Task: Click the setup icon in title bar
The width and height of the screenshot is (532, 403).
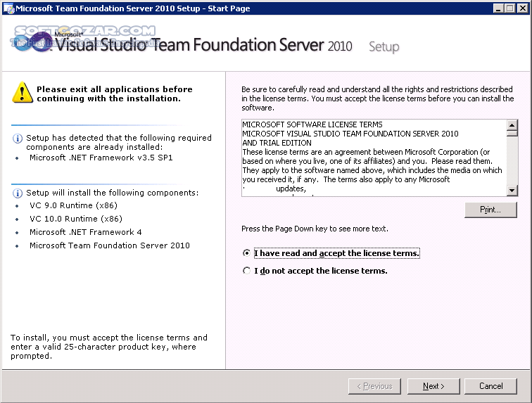Action: pyautogui.click(x=8, y=8)
